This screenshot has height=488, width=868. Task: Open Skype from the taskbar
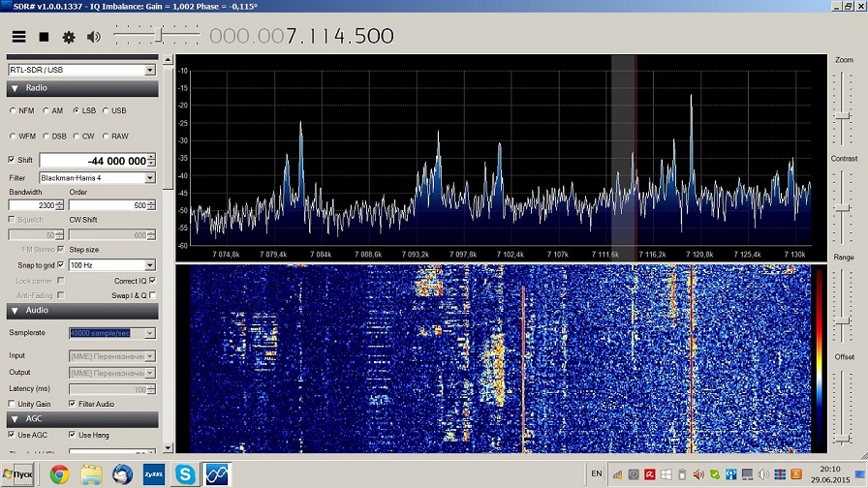click(x=185, y=474)
